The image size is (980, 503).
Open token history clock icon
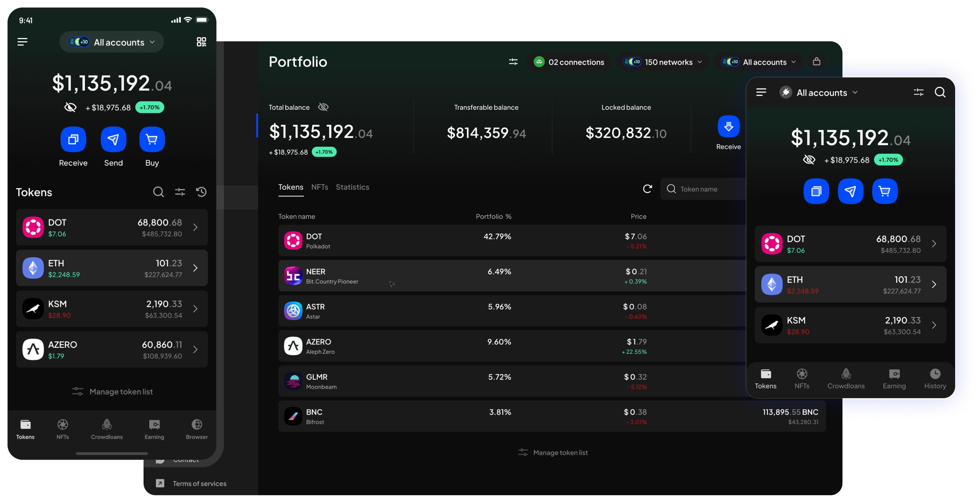[201, 192]
